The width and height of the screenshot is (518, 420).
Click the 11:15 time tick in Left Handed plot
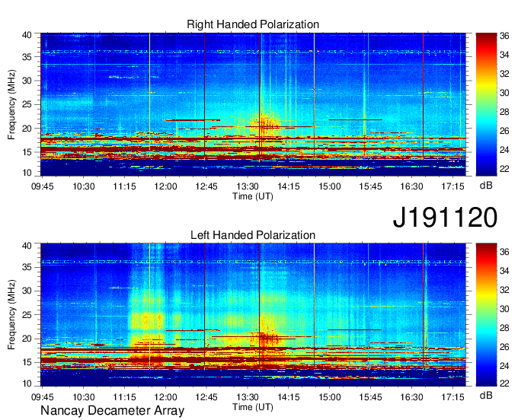[x=124, y=397]
